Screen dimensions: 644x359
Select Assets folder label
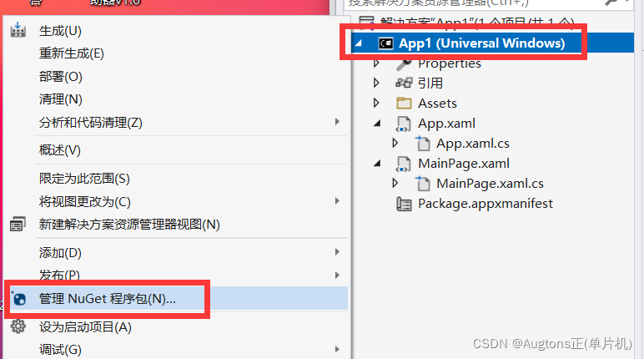click(437, 104)
